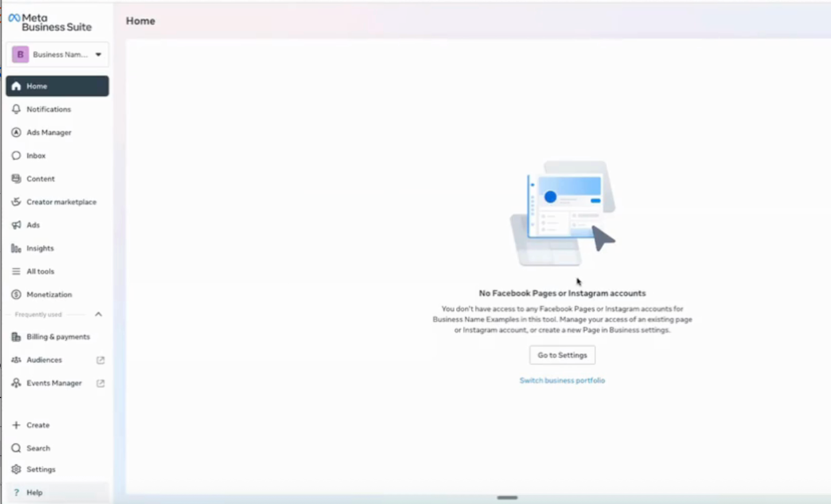Click the Content icon in sidebar

(16, 179)
